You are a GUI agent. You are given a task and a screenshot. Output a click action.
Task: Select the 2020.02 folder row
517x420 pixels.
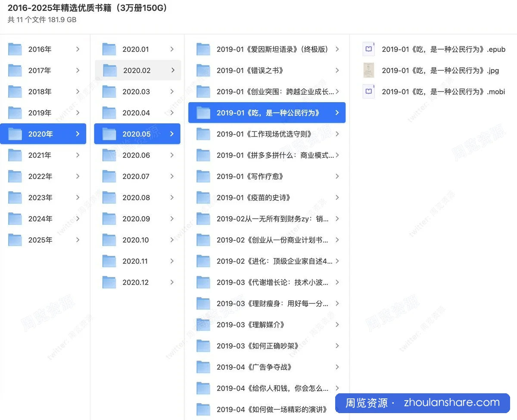(x=137, y=70)
